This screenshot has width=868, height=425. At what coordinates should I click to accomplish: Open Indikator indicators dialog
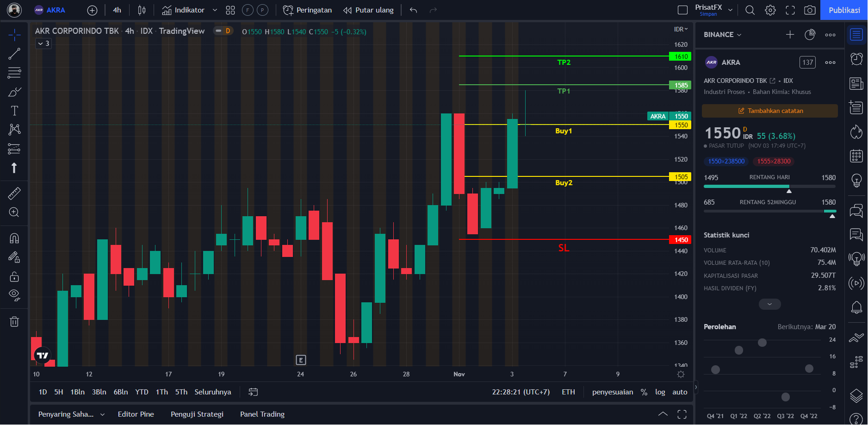pos(183,10)
